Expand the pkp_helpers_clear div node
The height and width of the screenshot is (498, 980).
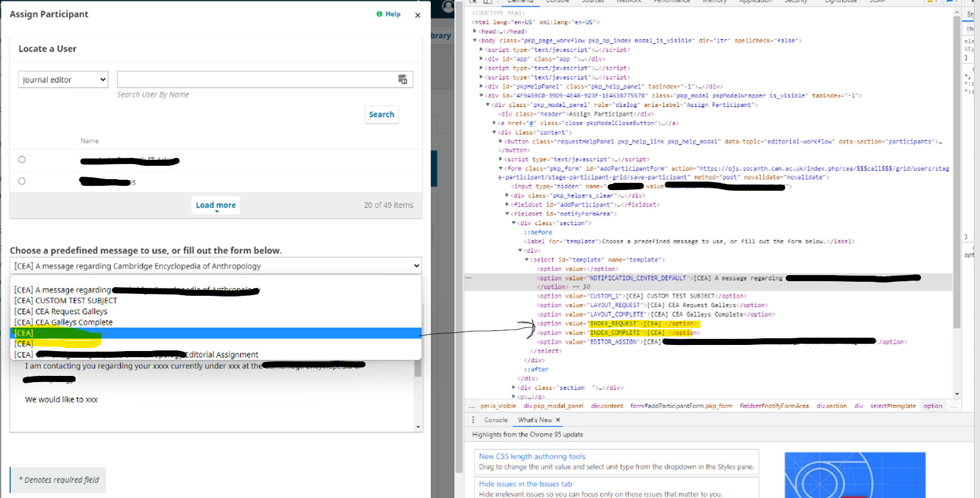[x=507, y=196]
